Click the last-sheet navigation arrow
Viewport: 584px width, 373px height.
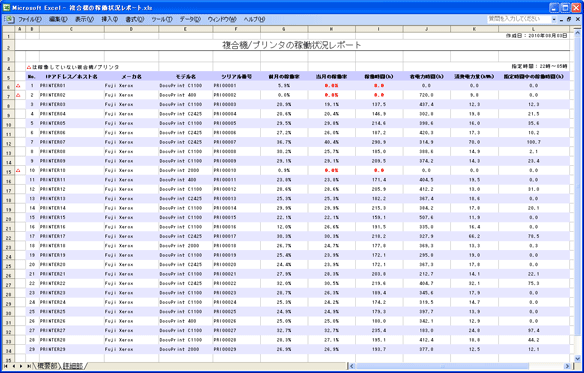tap(29, 367)
